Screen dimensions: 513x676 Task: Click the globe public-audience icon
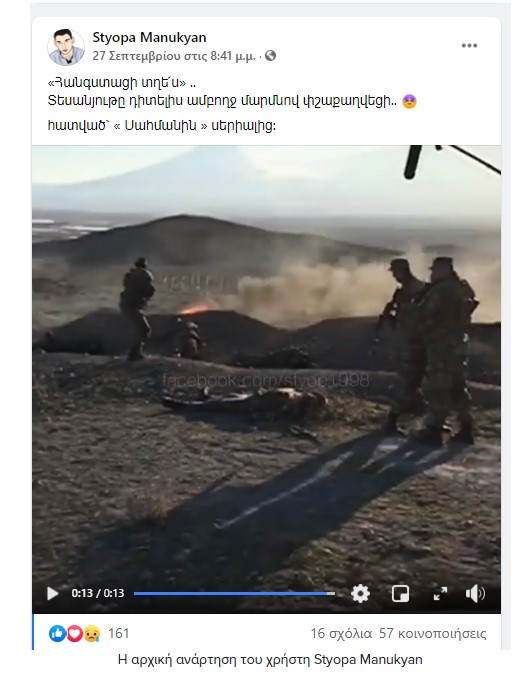tap(270, 56)
